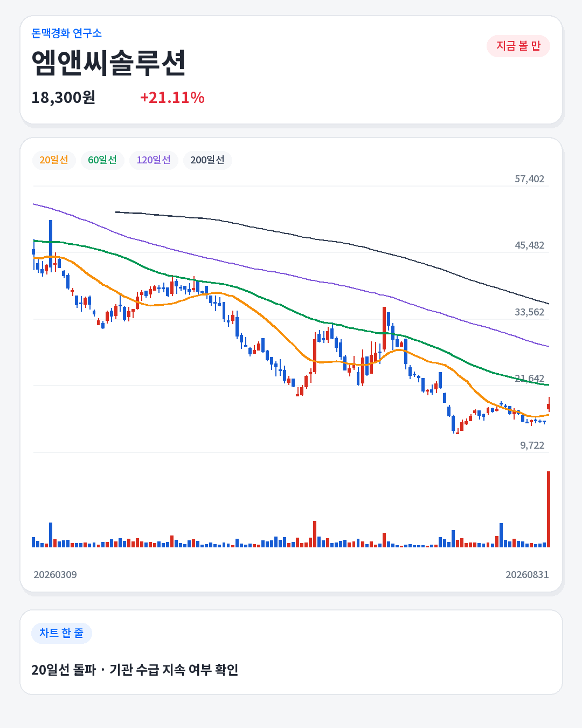Click the 33,562 axis label
The image size is (582, 728).
(x=529, y=312)
